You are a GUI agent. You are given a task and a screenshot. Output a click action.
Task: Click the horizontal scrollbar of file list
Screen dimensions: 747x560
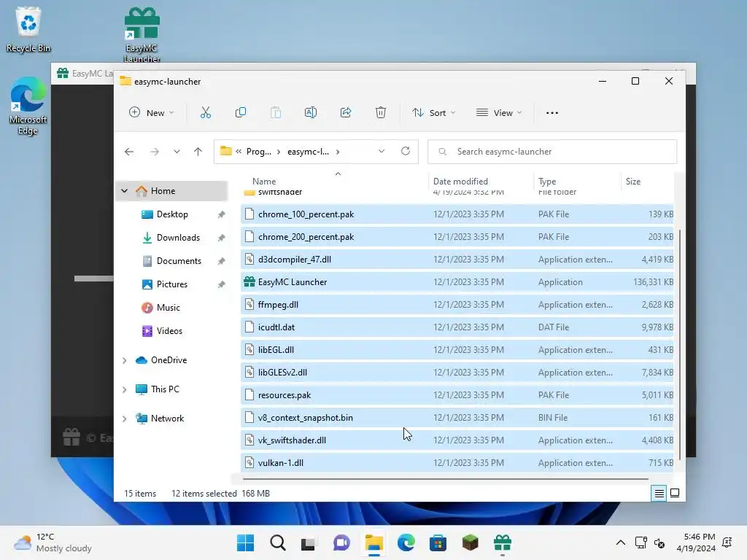[446, 478]
